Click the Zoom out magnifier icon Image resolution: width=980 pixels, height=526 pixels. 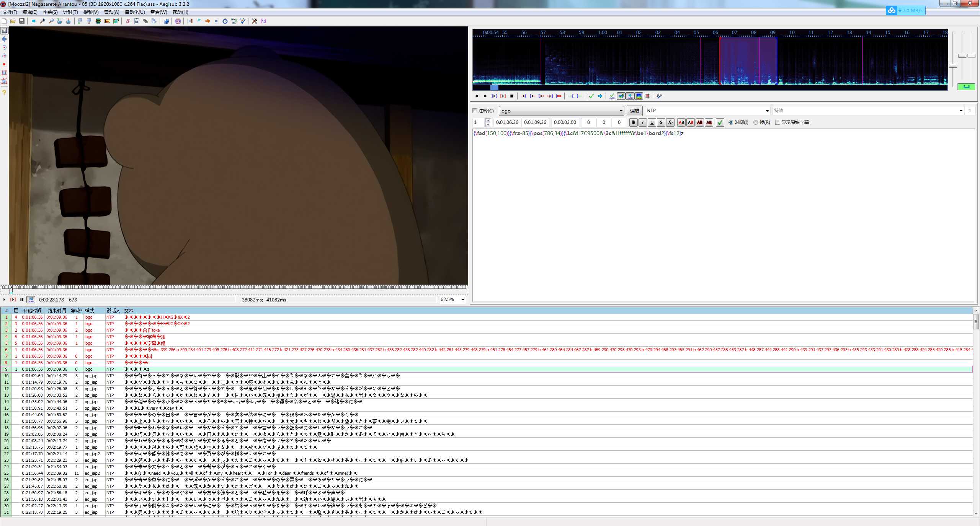(x=51, y=21)
